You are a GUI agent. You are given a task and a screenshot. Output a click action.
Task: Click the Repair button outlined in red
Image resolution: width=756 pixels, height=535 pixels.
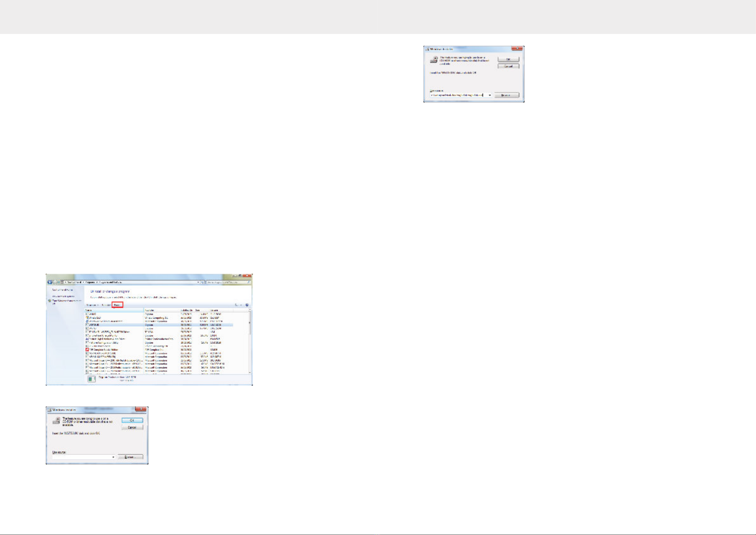point(117,305)
